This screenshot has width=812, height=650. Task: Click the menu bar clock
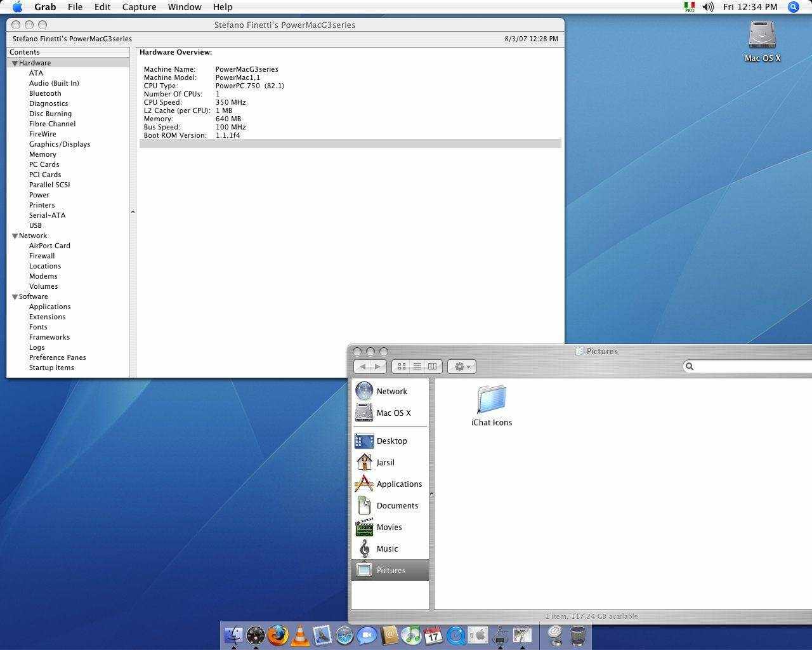750,7
